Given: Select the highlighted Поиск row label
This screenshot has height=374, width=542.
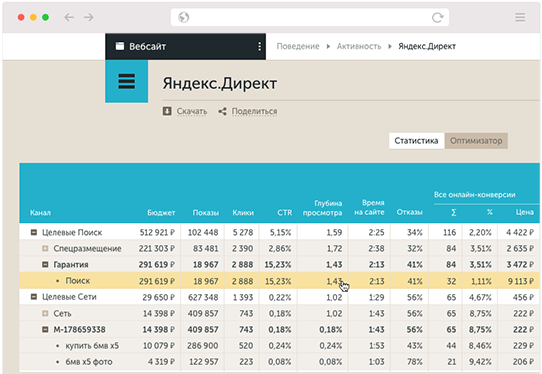Looking at the screenshot, I should (x=78, y=281).
